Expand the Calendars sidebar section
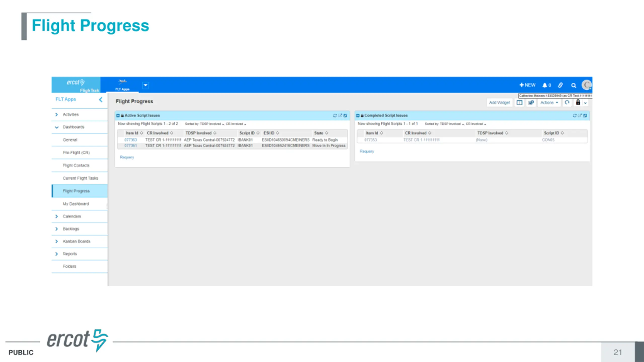 tap(56, 216)
